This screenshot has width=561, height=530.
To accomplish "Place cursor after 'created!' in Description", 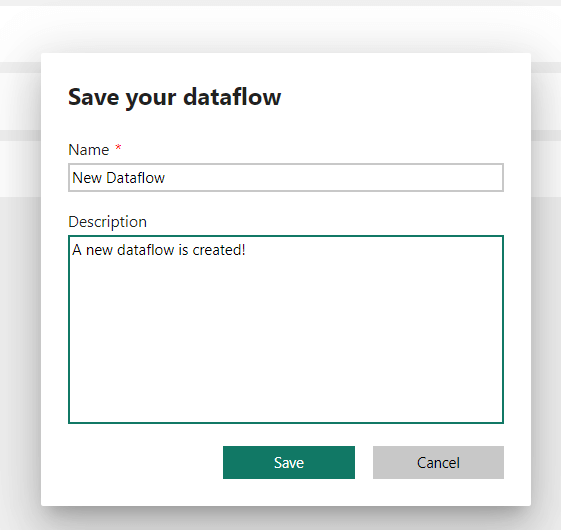I will point(246,250).
